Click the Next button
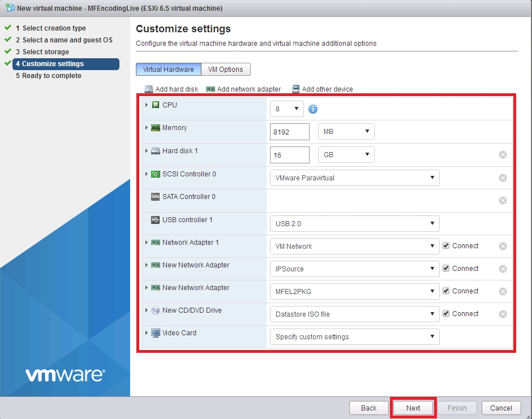This screenshot has height=419, width=532. coord(413,408)
